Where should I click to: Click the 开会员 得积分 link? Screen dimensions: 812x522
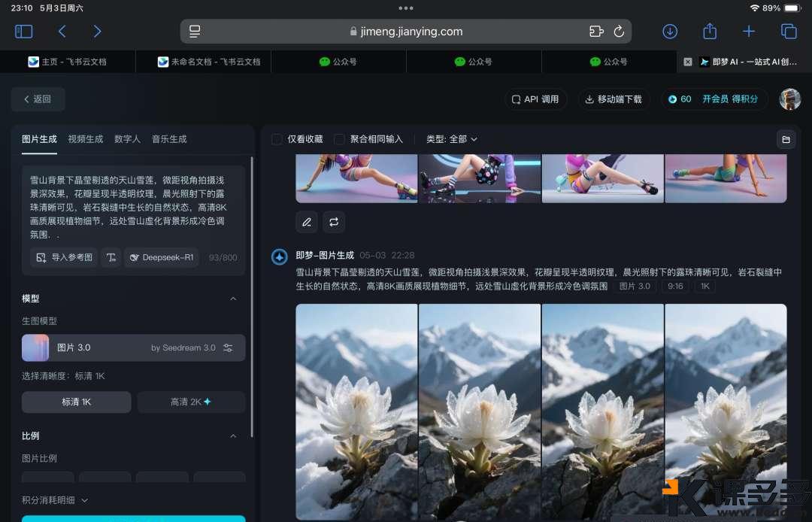coord(730,99)
